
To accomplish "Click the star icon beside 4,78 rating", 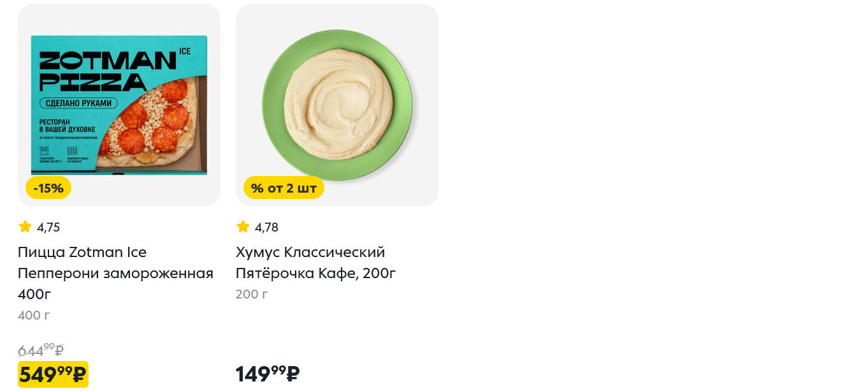I will (x=243, y=226).
